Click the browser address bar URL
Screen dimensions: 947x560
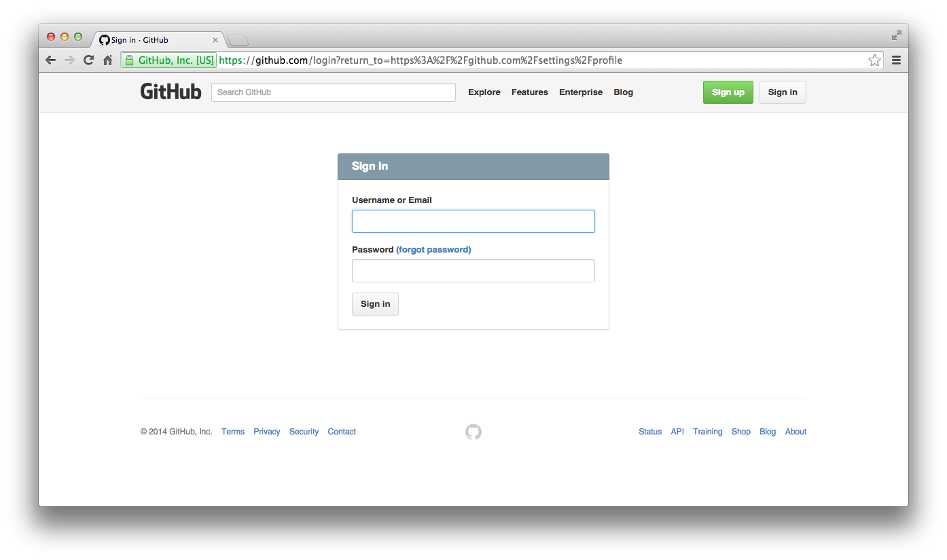421,60
